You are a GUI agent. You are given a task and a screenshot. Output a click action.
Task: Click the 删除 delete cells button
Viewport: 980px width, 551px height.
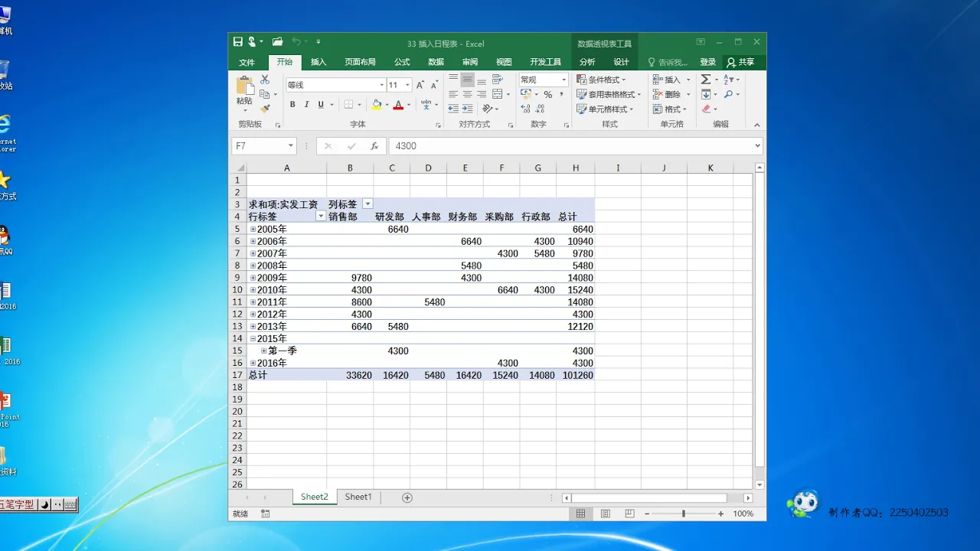(x=666, y=94)
